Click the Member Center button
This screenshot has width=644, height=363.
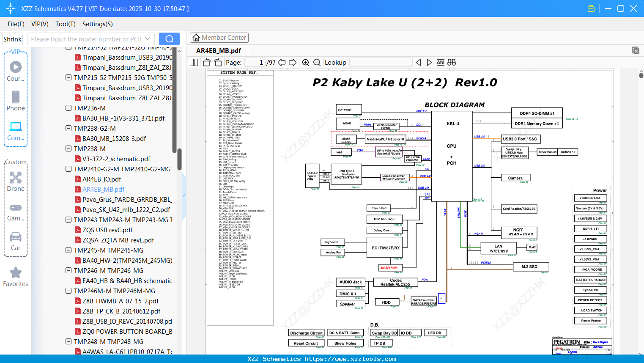coord(219,38)
